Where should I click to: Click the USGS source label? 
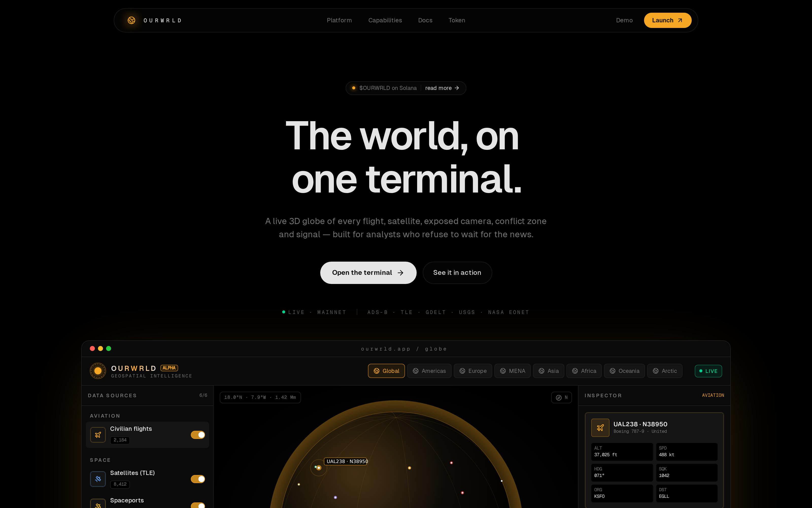(467, 312)
